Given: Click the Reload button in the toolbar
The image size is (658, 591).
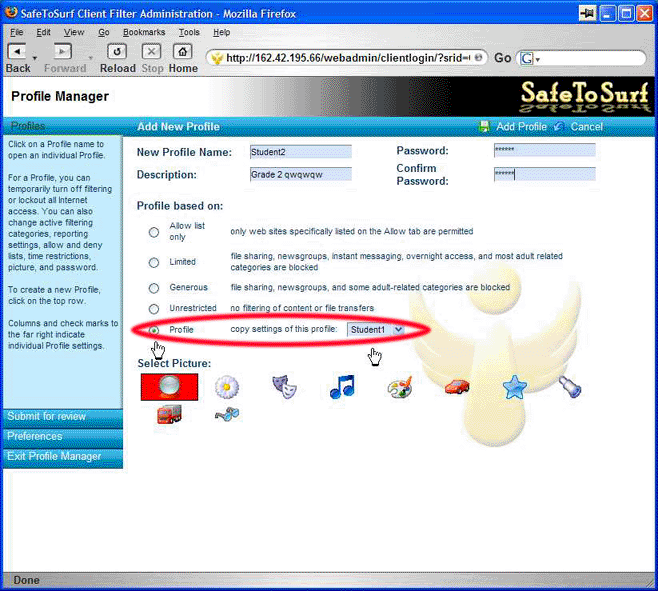Looking at the screenshot, I should coord(117,57).
